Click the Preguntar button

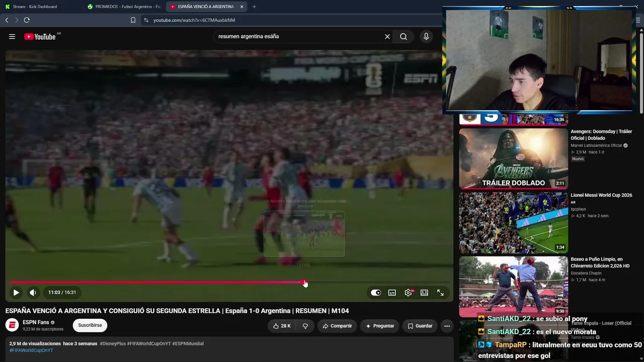click(x=380, y=326)
